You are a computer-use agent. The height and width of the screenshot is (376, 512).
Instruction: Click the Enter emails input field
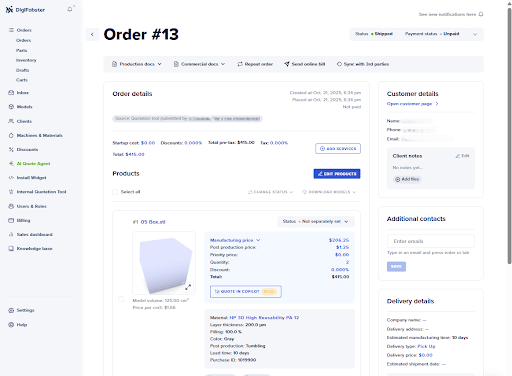431,241
